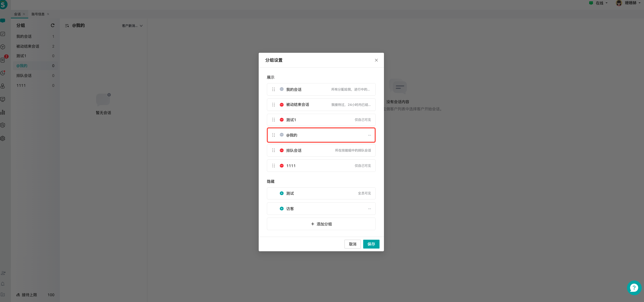Screen dimensions: 644x302
Task: Select 我的会话 in group list
Action: pos(35,36)
